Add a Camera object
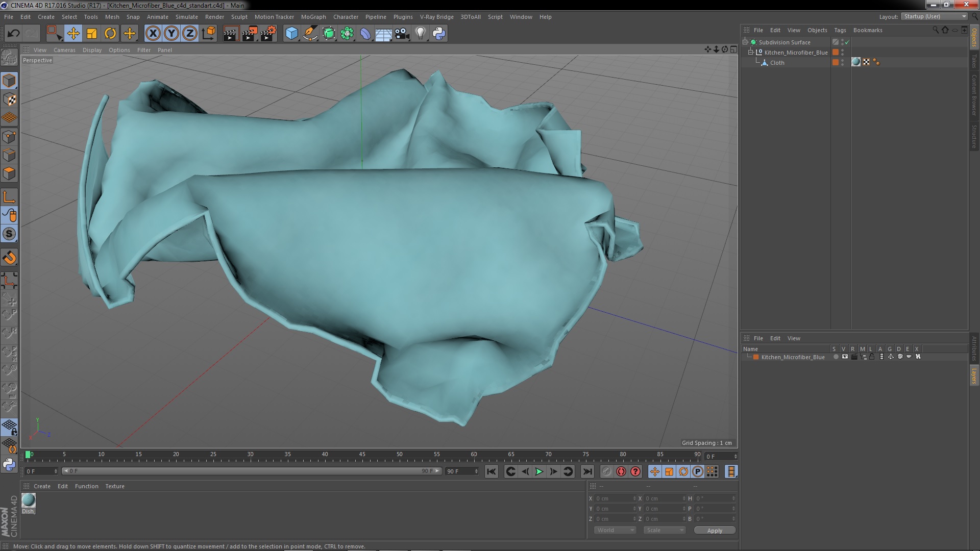This screenshot has height=551, width=980. pos(402,34)
